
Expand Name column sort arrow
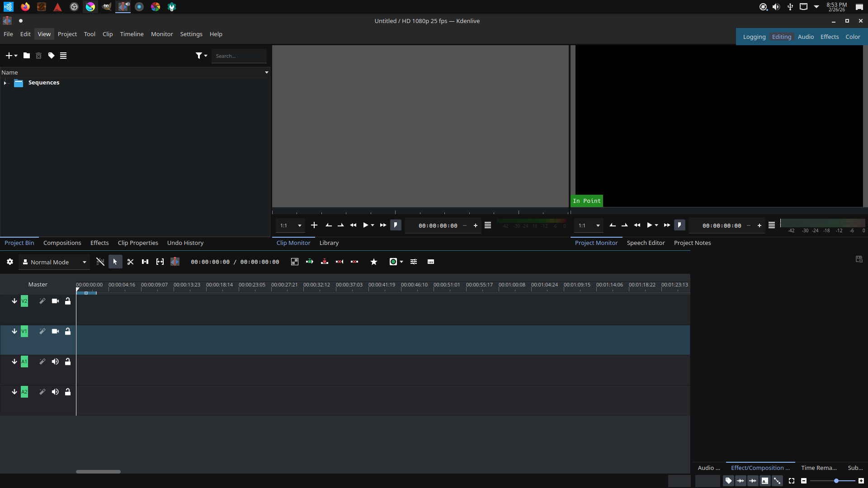click(267, 73)
